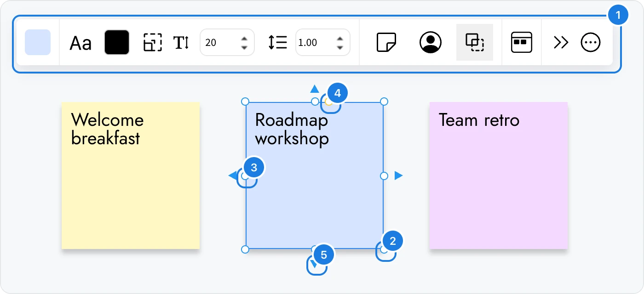Open the Aa font style options

coord(80,43)
